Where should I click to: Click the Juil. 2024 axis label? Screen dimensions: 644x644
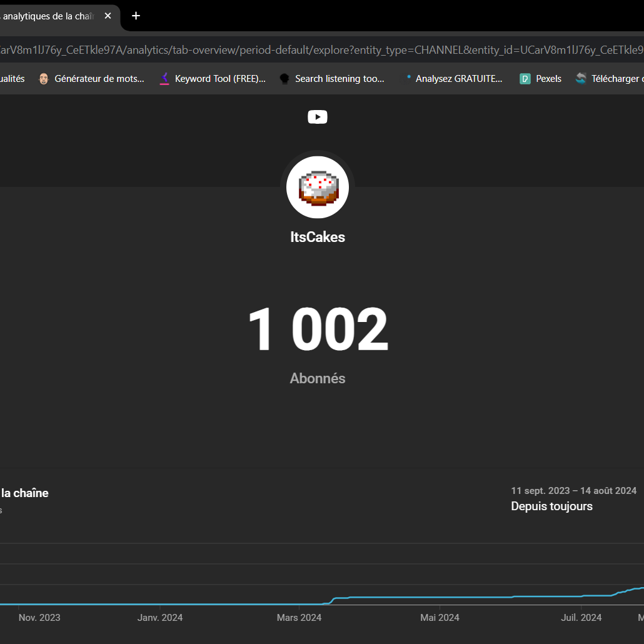pyautogui.click(x=581, y=617)
